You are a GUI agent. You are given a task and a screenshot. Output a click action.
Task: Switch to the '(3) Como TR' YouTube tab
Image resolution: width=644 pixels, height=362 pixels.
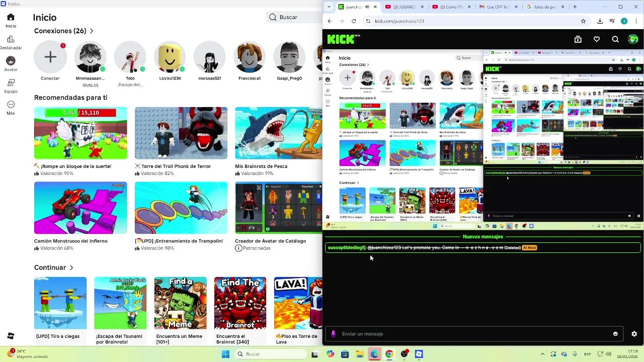pyautogui.click(x=452, y=7)
